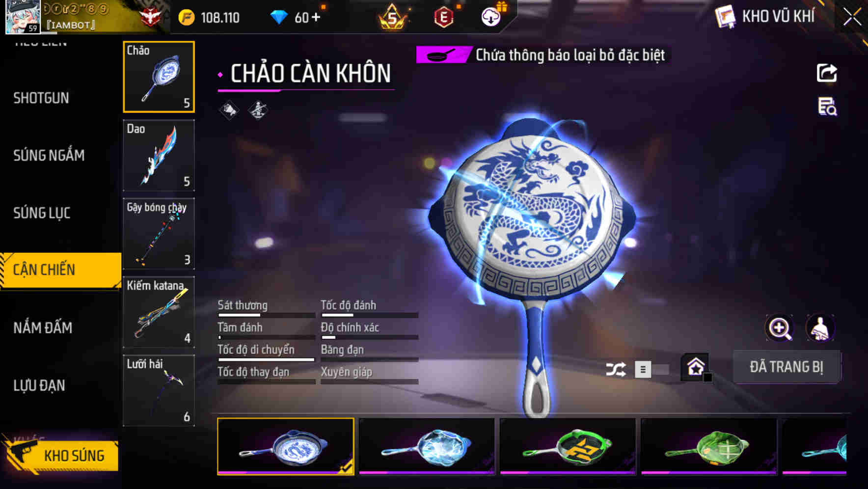The height and width of the screenshot is (489, 868).
Task: Open the Nắm Đấm category
Action: tap(43, 327)
